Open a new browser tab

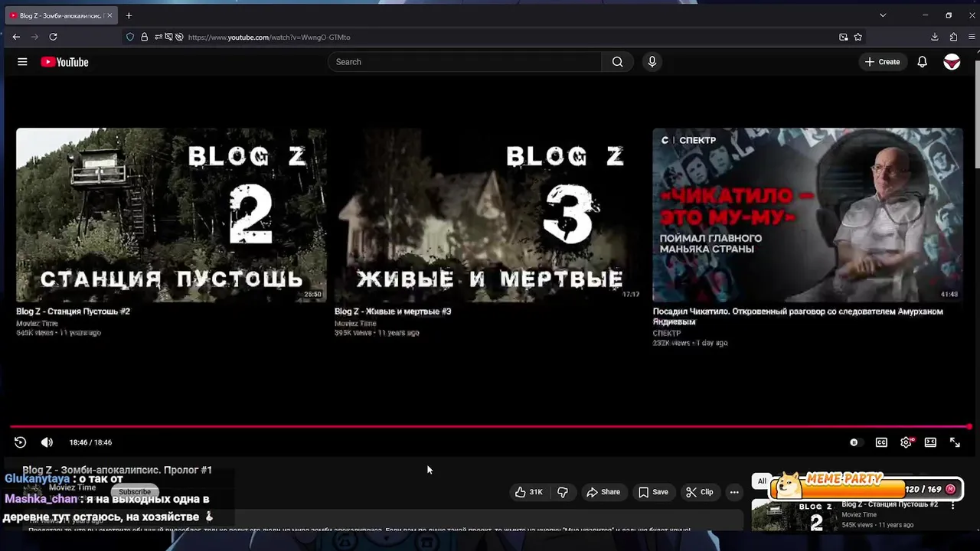point(129,15)
